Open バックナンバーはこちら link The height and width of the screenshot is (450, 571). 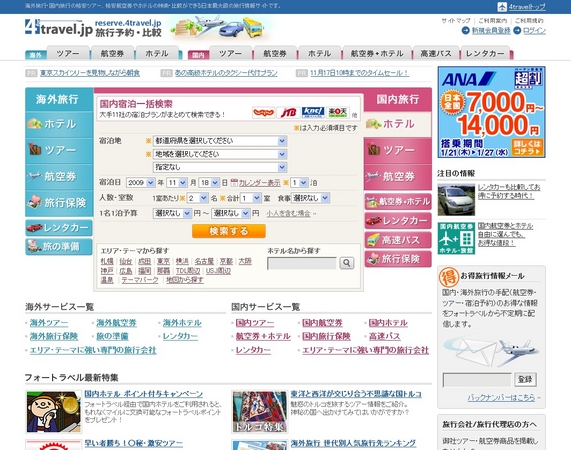(501, 398)
